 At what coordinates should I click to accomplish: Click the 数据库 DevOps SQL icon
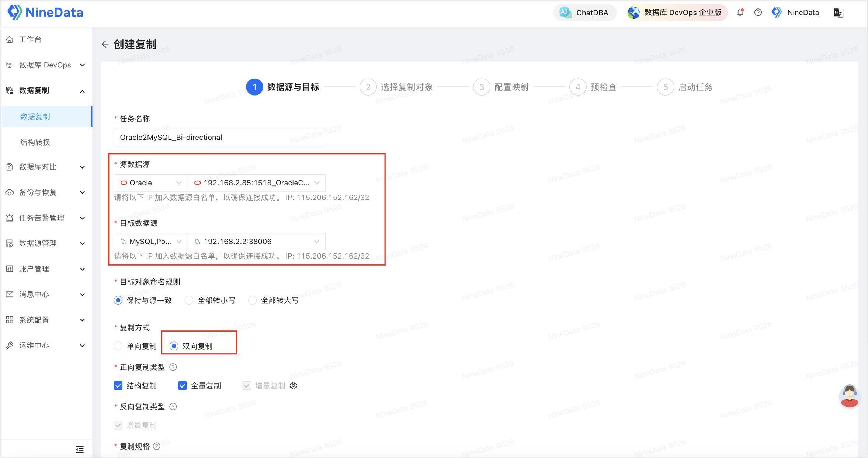click(x=10, y=65)
